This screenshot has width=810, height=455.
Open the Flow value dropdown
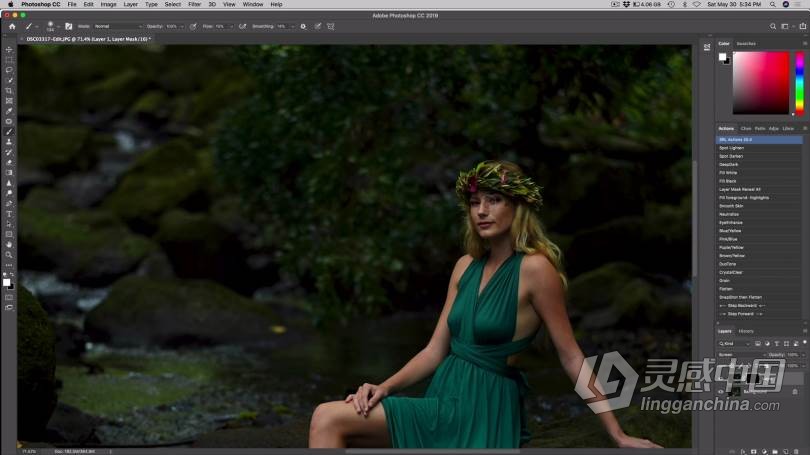coord(231,26)
